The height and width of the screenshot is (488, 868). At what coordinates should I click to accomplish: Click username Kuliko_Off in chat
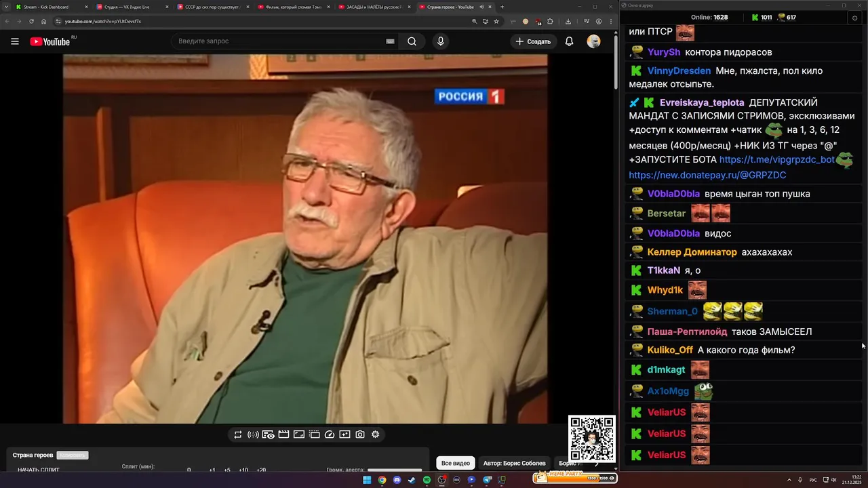(x=670, y=350)
